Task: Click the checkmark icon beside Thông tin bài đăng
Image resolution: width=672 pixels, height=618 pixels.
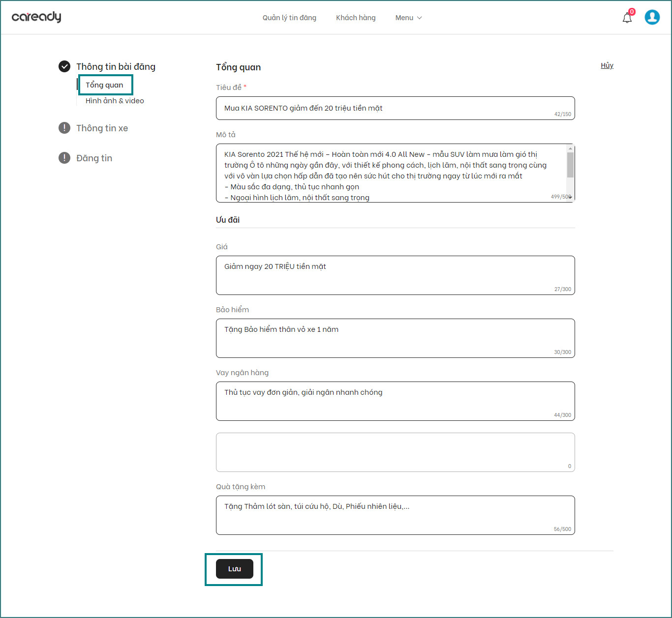Action: tap(64, 66)
